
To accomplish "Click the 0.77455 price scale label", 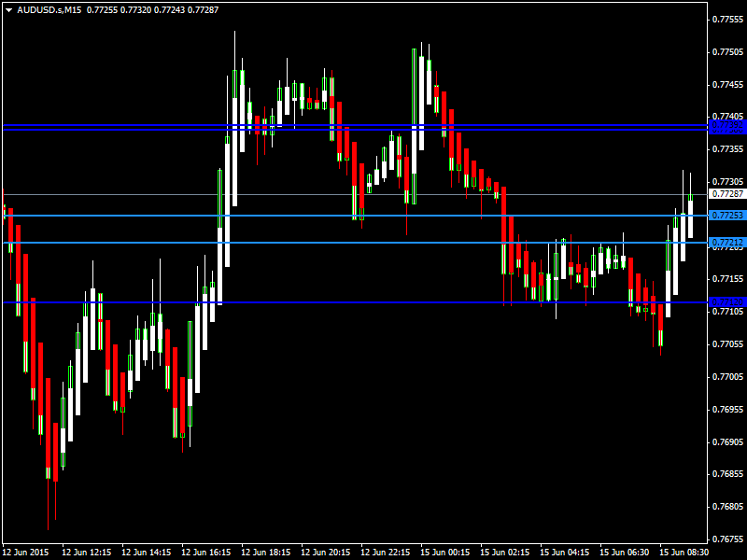I will pyautogui.click(x=727, y=84).
